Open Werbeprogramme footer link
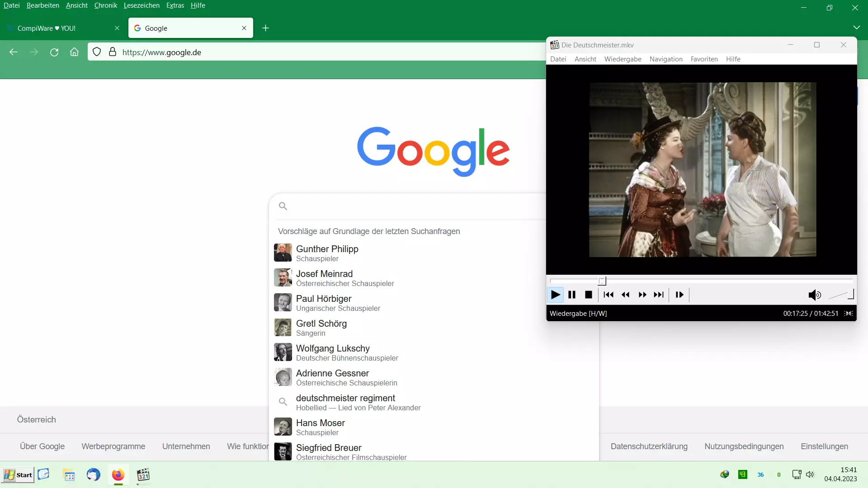Viewport: 868px width, 488px height. point(113,446)
